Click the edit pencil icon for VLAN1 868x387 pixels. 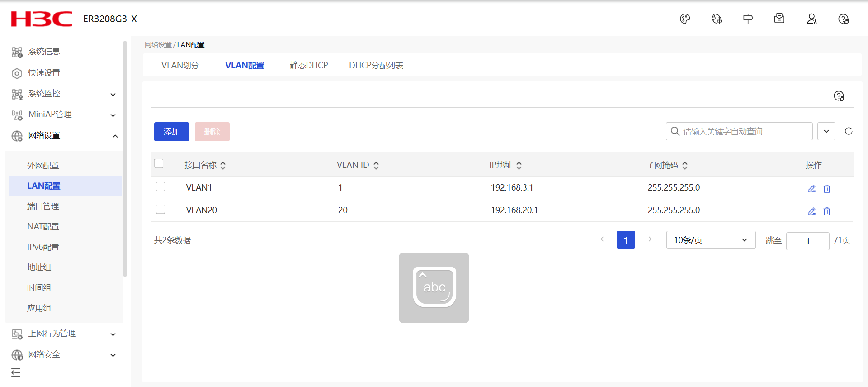click(811, 189)
